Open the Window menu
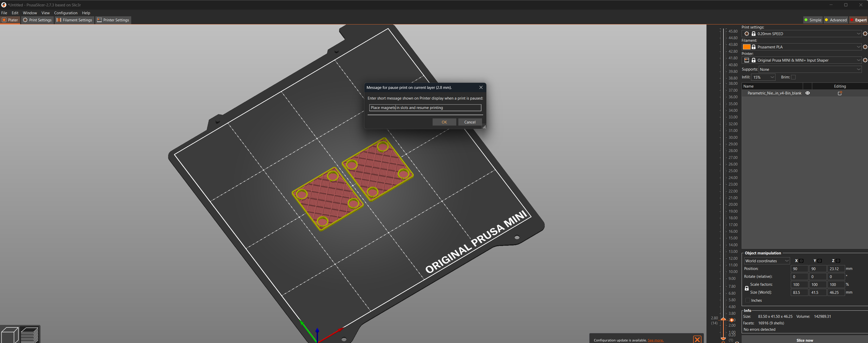Screen dimensions: 868x343 coord(30,13)
